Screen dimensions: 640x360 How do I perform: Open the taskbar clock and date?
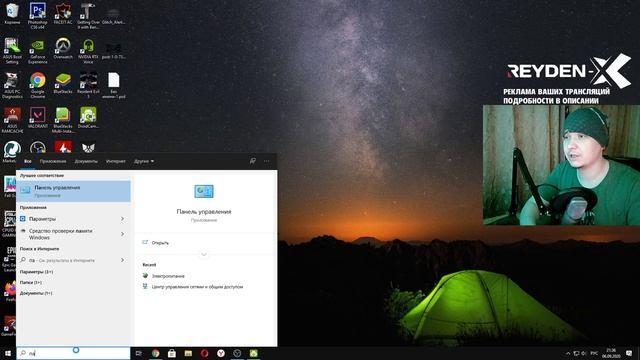click(611, 353)
